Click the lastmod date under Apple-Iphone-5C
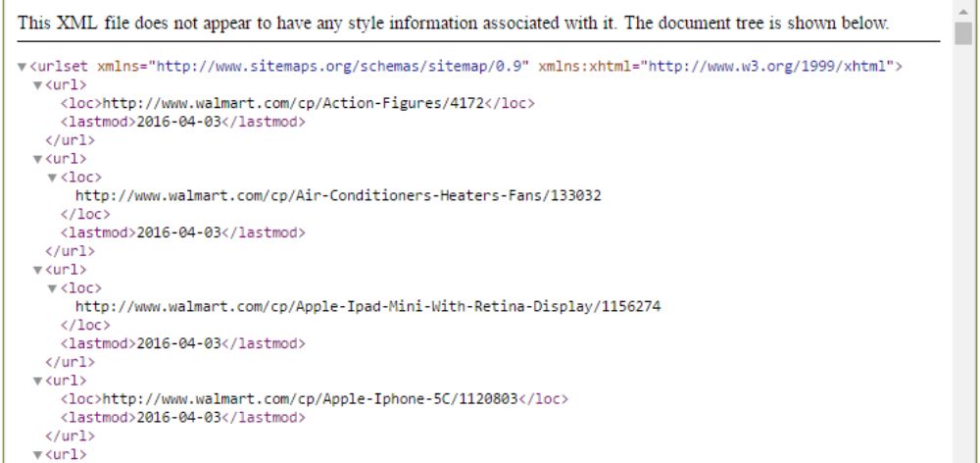This screenshot has height=463, width=980. (178, 417)
